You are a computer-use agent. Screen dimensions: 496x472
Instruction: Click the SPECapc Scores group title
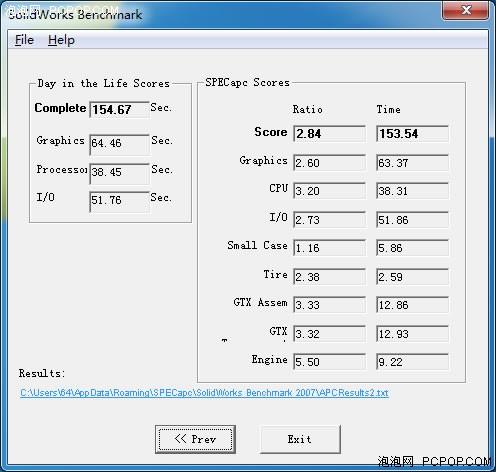[x=247, y=82]
